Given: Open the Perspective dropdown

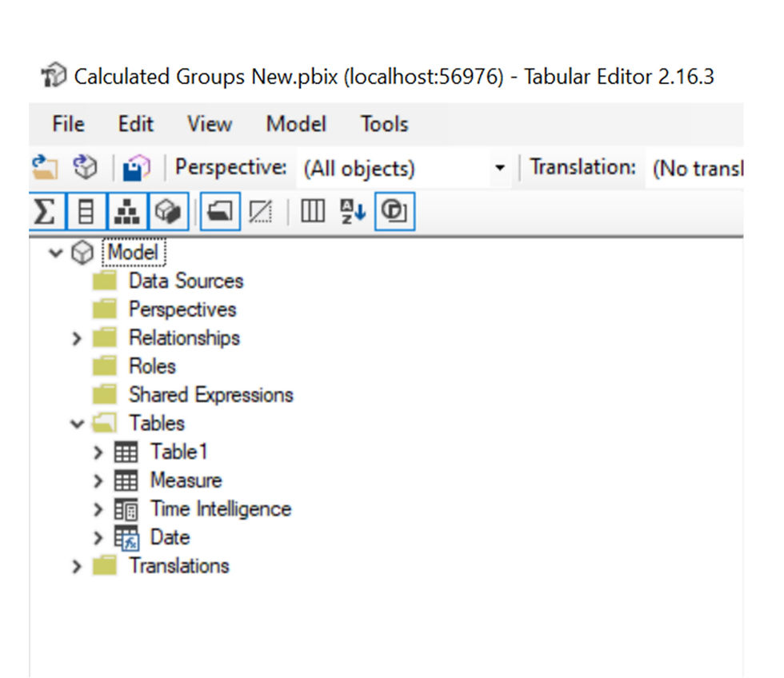Looking at the screenshot, I should pyautogui.click(x=404, y=168).
